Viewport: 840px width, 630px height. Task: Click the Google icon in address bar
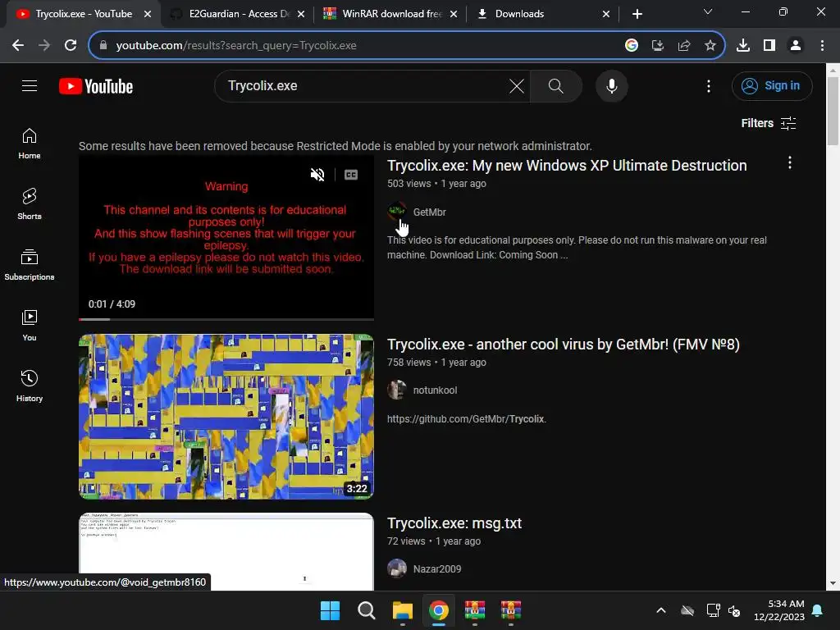coord(632,46)
